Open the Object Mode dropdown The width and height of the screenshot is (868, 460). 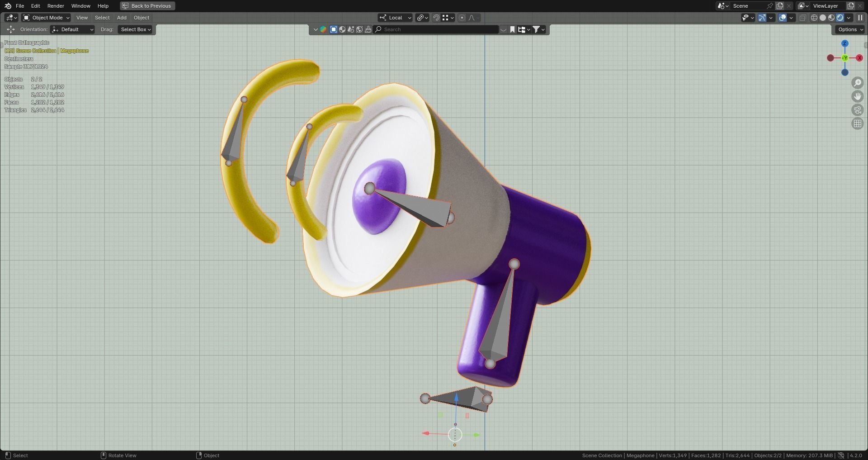pyautogui.click(x=46, y=18)
